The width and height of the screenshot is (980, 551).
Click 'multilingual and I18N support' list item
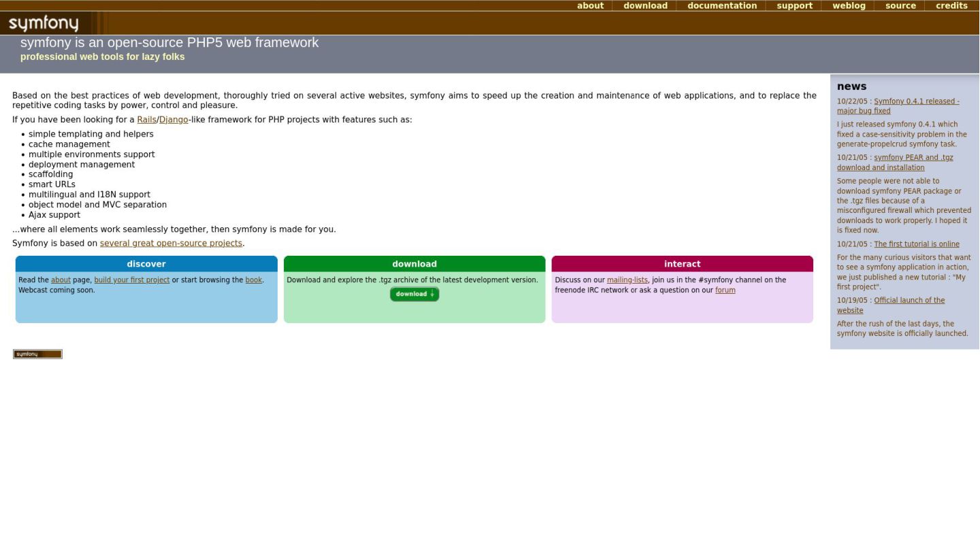point(89,195)
